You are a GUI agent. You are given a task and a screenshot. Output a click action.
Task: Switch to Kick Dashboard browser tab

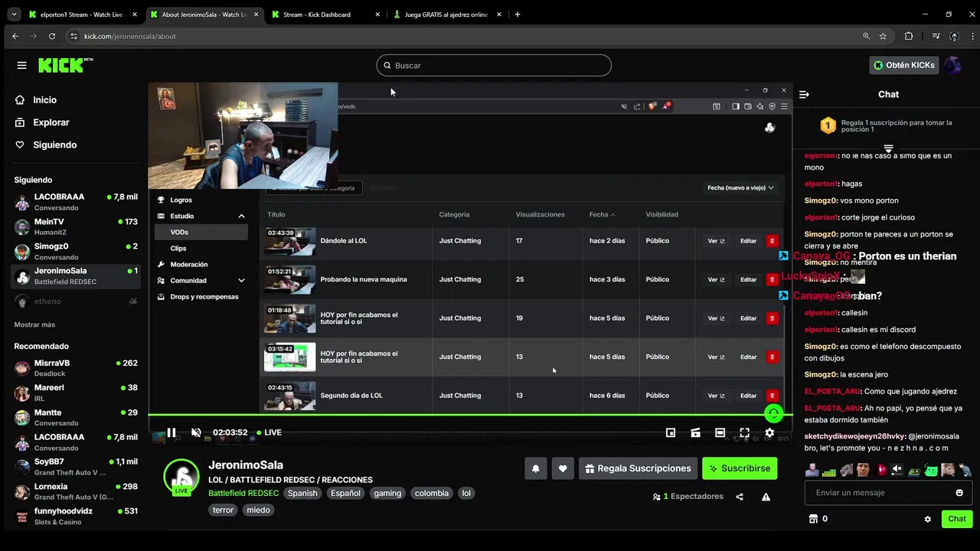click(325, 15)
